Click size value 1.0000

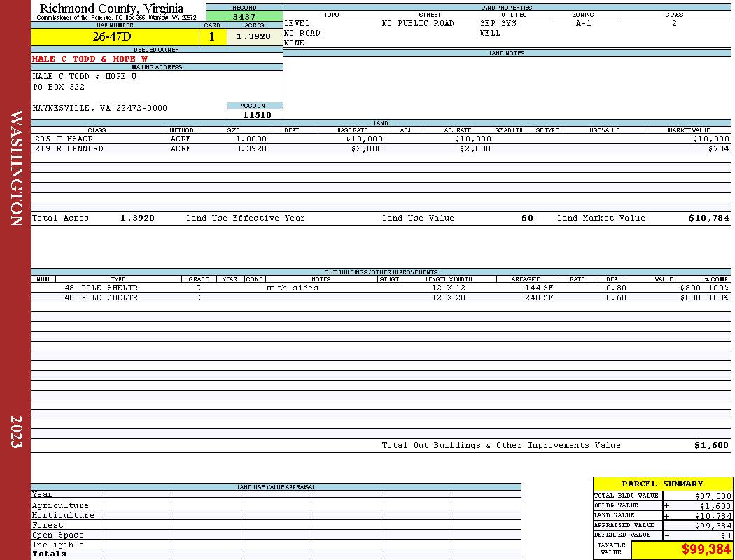pos(251,139)
